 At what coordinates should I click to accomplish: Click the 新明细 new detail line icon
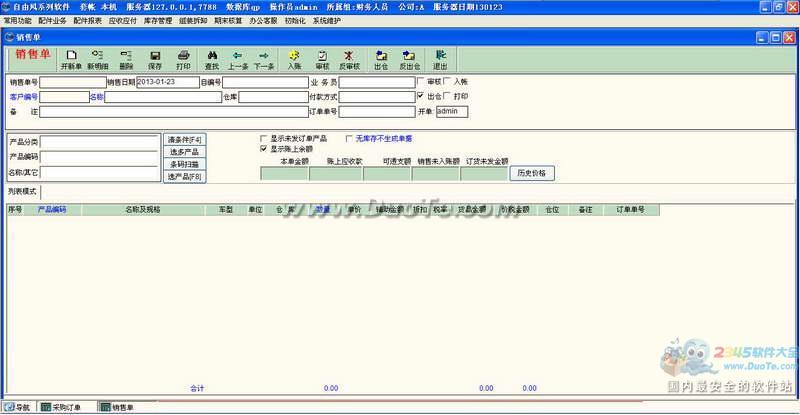97,55
